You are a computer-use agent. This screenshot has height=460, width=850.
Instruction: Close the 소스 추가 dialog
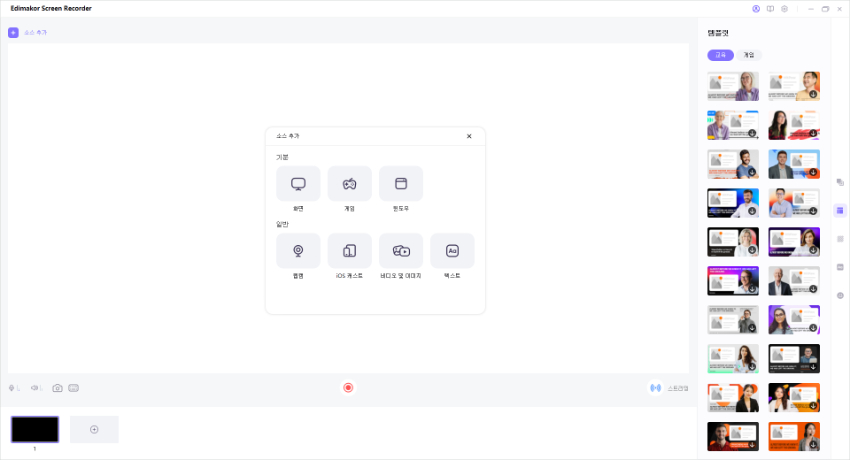469,136
